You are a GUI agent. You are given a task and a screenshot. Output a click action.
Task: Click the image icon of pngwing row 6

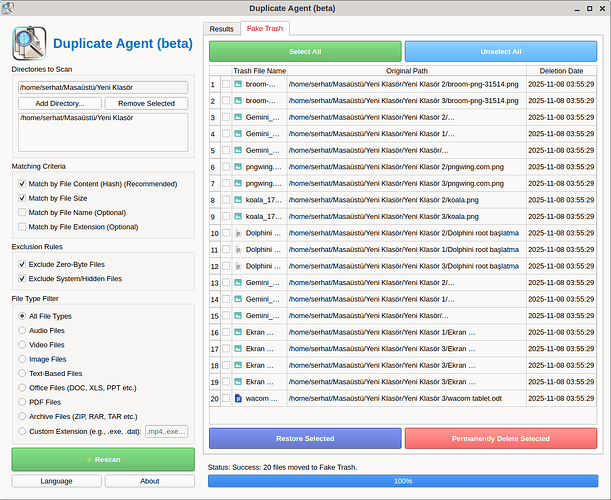(x=238, y=167)
